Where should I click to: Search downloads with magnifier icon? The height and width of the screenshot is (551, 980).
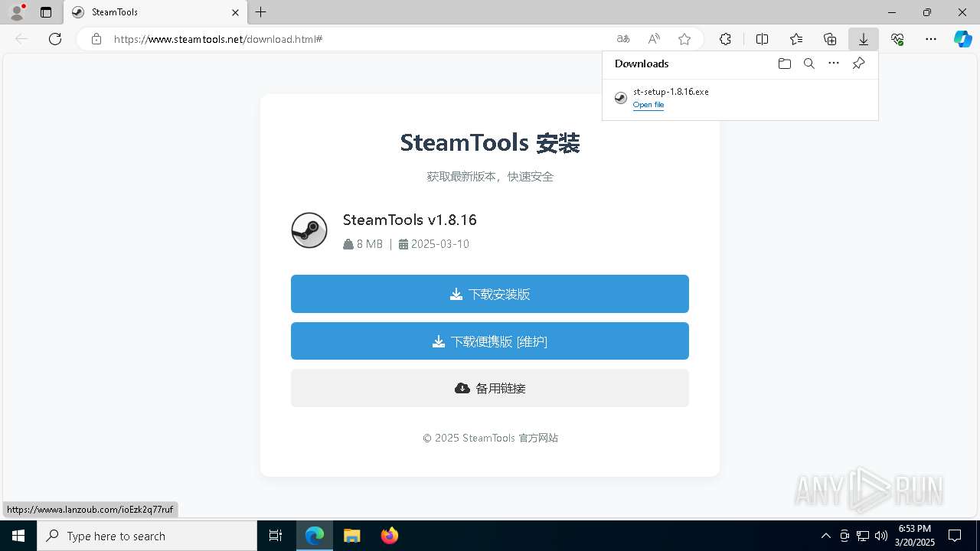point(808,64)
